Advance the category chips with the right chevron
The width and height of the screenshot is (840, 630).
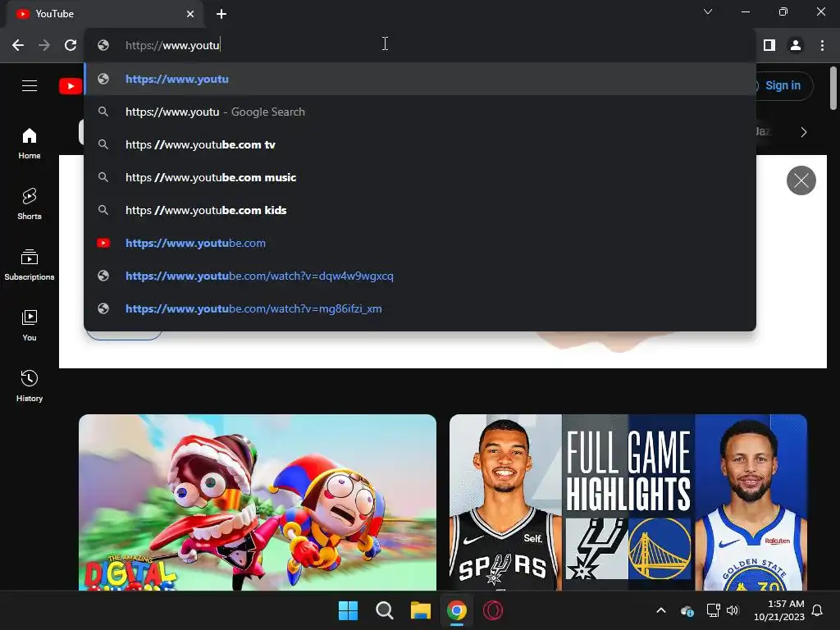coord(804,132)
